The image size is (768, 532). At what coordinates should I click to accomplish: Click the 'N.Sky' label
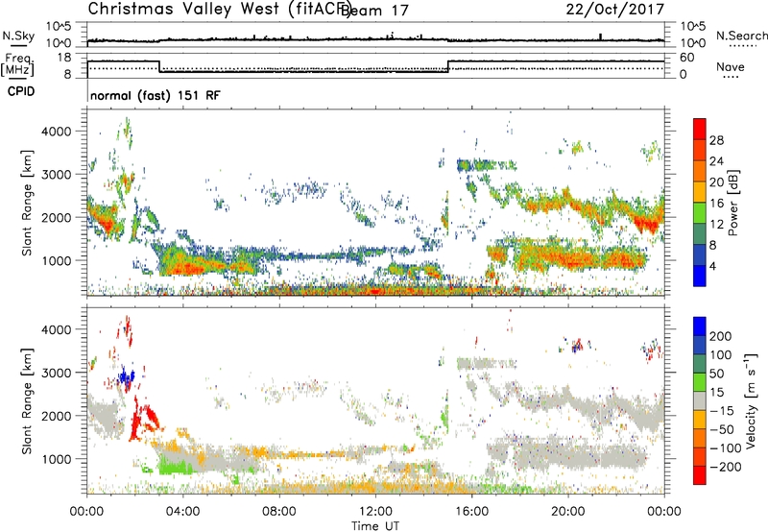pos(18,36)
